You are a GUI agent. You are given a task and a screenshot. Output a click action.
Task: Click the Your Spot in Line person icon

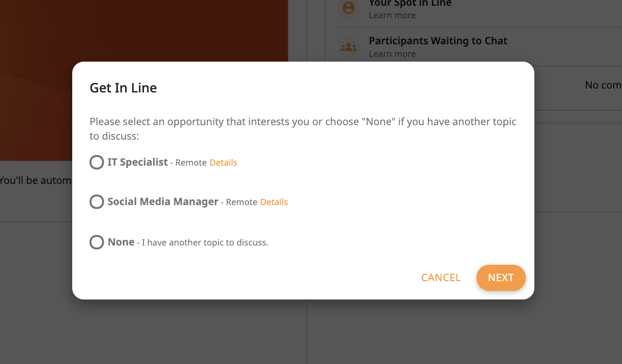pyautogui.click(x=348, y=8)
